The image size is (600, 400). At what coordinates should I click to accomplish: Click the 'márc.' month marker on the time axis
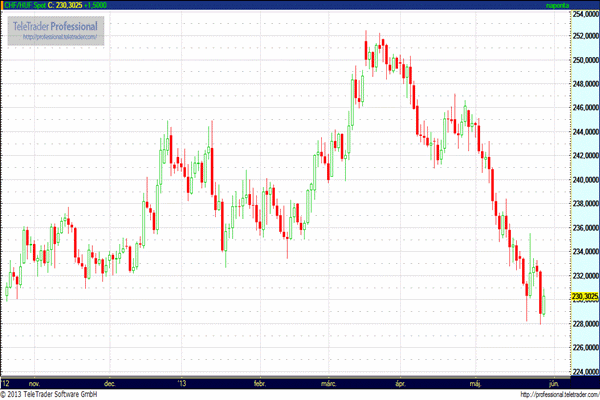[328, 383]
